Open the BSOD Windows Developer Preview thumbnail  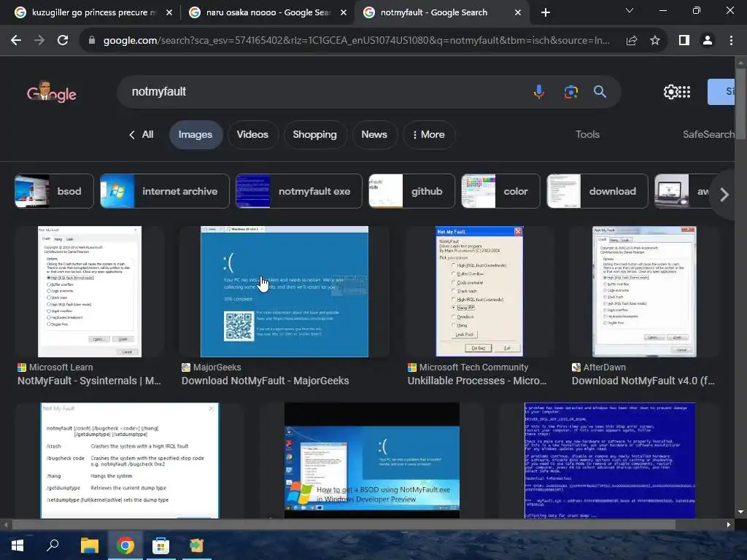point(372,461)
